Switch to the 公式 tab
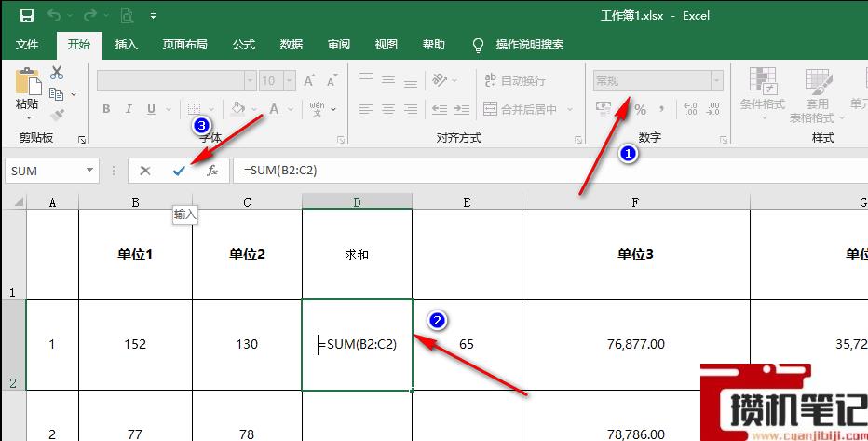The height and width of the screenshot is (441, 868). coord(244,45)
